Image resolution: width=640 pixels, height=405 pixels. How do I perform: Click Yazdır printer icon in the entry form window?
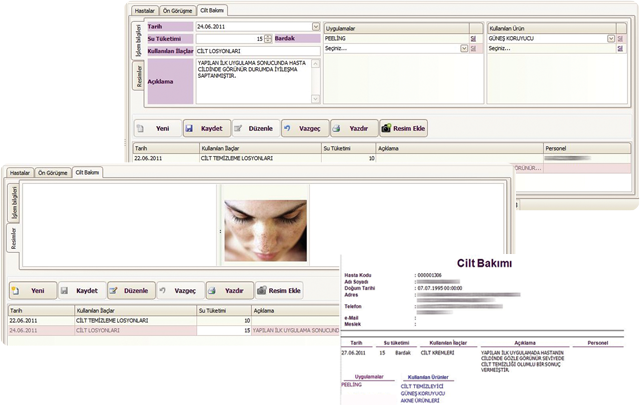coord(338,130)
